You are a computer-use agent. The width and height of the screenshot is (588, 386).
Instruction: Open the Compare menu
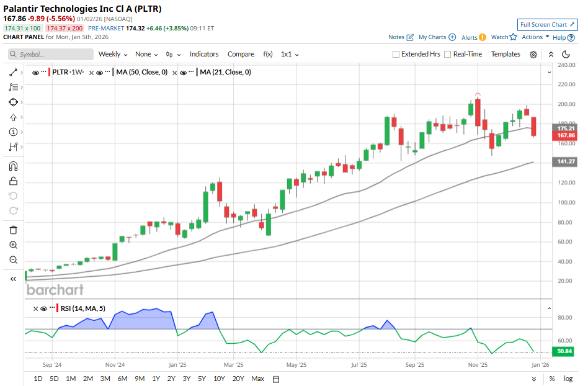[x=241, y=54]
